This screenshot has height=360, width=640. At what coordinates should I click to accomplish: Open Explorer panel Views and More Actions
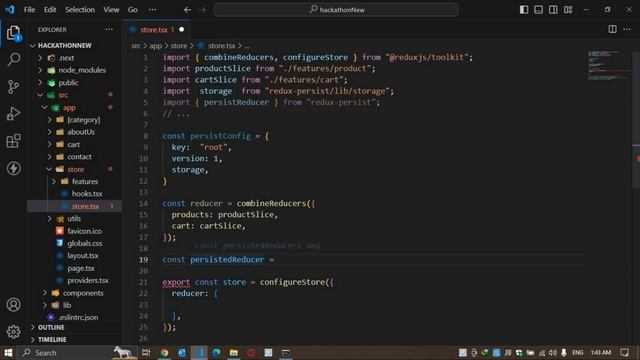(109, 29)
